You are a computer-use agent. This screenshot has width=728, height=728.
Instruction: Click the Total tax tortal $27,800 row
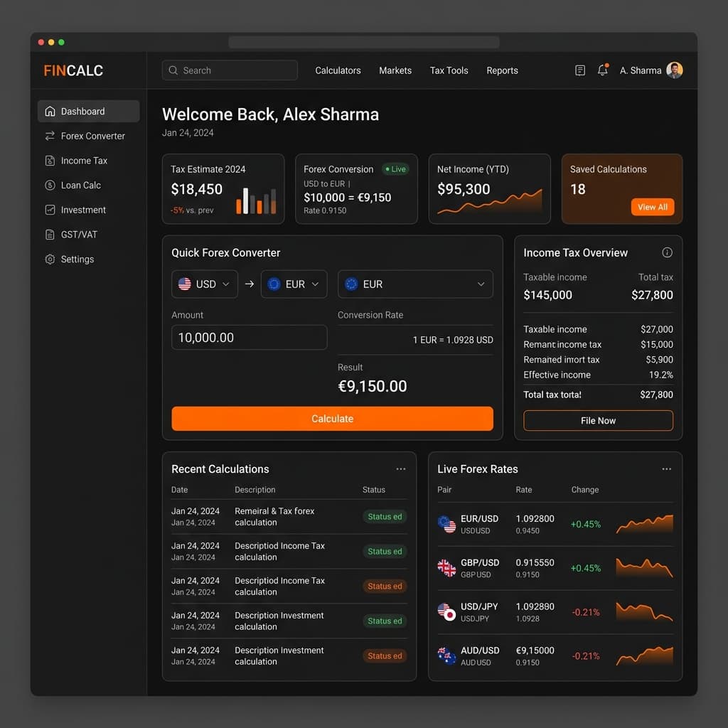[x=598, y=395]
